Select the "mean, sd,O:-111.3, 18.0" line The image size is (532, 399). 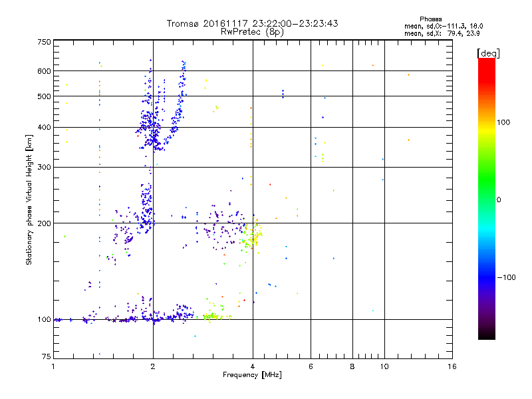click(444, 26)
